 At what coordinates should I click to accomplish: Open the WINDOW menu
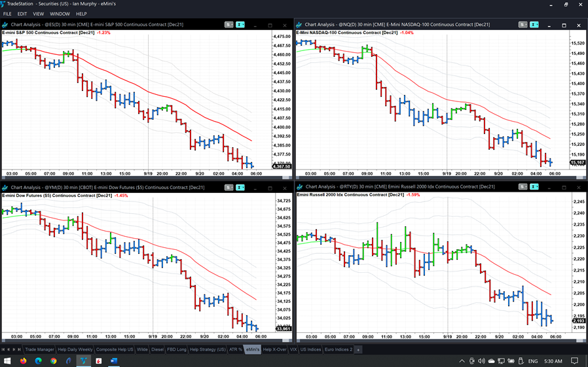(x=60, y=14)
